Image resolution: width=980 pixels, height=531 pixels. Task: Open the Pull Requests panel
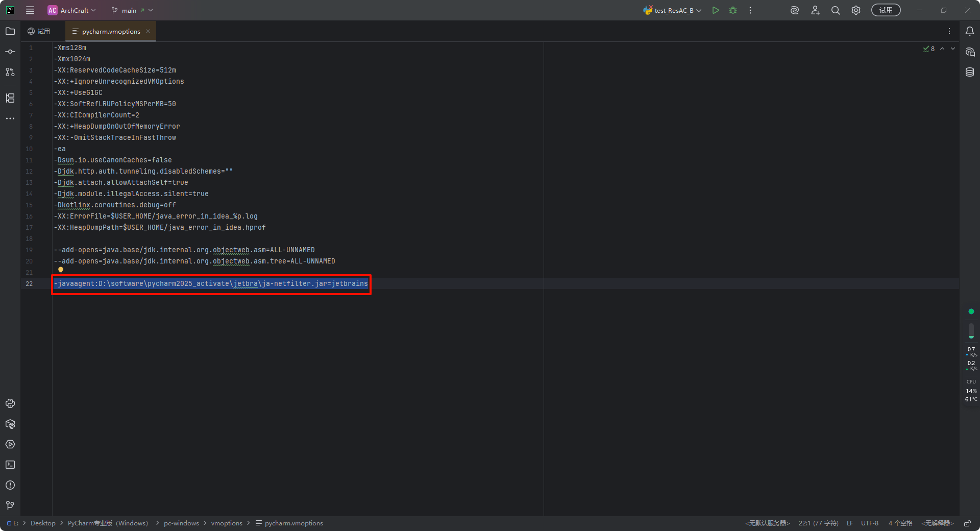[10, 73]
